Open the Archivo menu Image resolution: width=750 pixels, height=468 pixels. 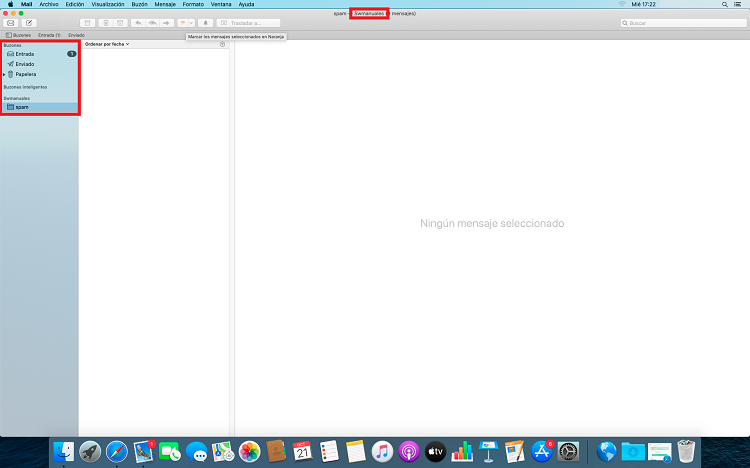[49, 4]
